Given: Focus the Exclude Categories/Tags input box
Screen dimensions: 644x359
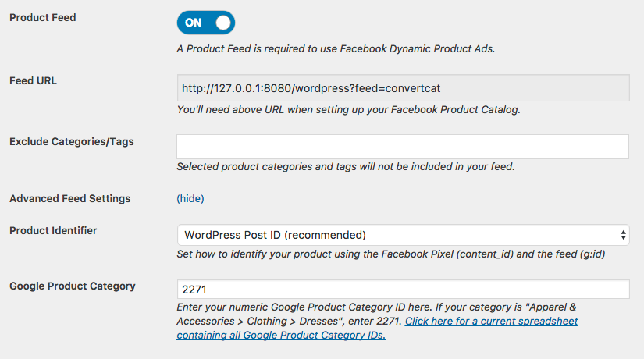Looking at the screenshot, I should point(403,147).
